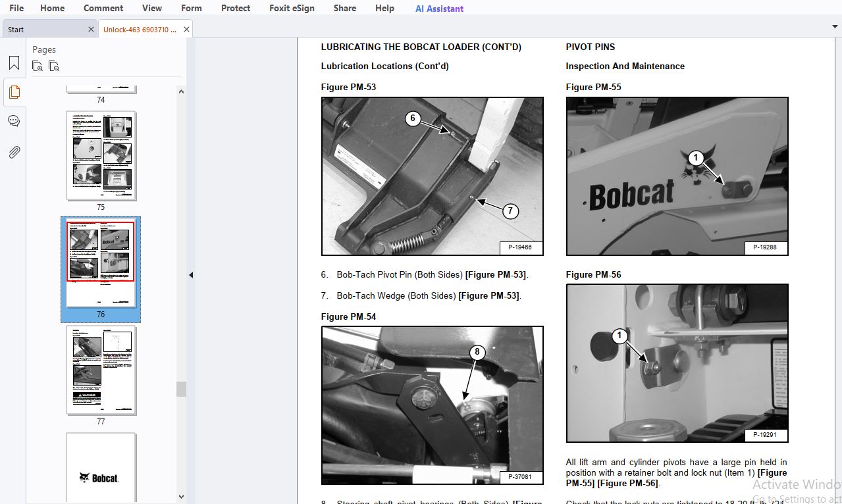Switch to the Comment tab
Image resolution: width=842 pixels, height=504 pixels.
pos(103,8)
